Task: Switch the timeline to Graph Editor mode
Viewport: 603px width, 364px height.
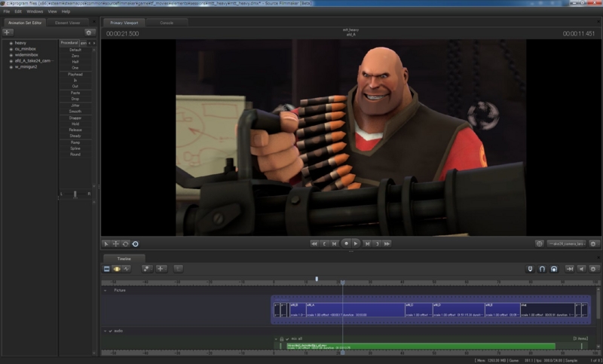Action: click(x=127, y=269)
